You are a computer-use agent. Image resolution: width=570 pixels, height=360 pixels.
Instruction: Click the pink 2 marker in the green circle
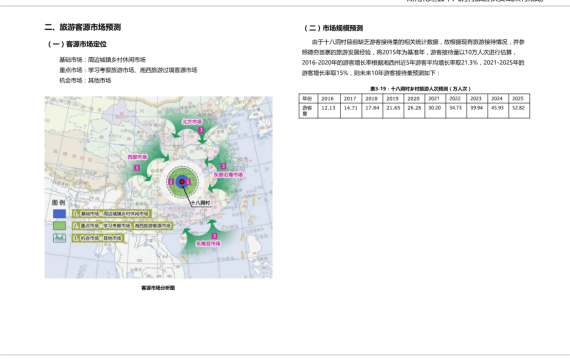(x=172, y=182)
